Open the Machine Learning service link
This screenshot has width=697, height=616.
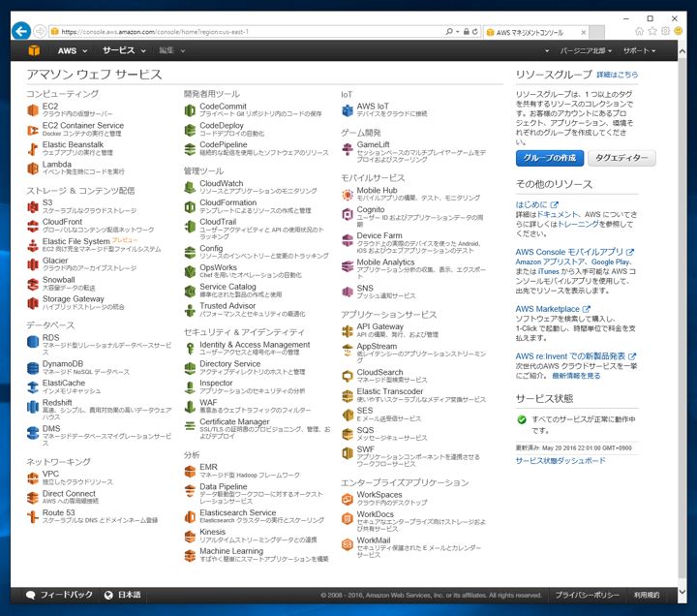point(231,550)
